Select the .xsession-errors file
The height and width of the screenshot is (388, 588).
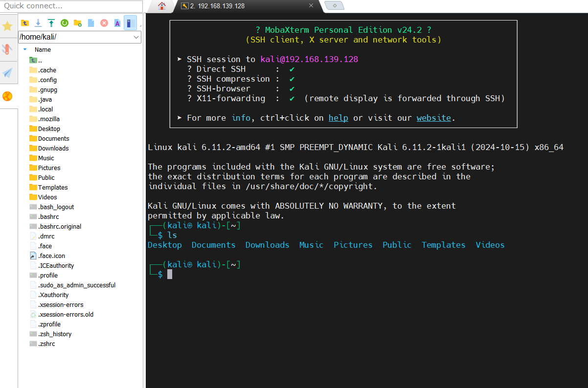[x=56, y=305]
